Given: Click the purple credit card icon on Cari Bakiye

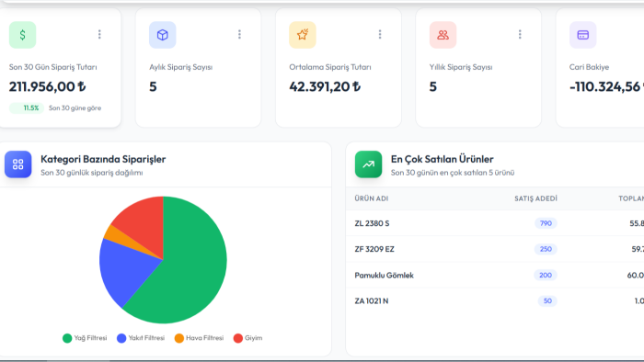Looking at the screenshot, I should 582,35.
